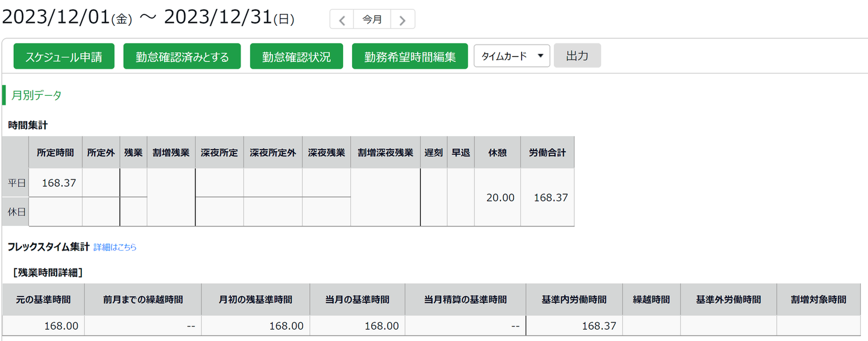Screen dimensions: 868x341
Task: Click 平日 所定時間 value 168.37
Action: 58,183
